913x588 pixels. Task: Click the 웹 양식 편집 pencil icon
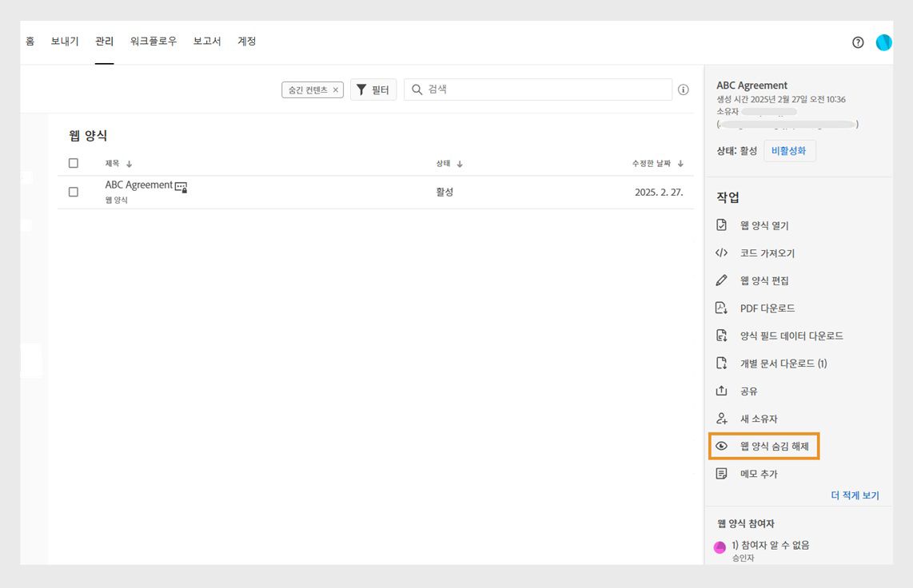(722, 280)
